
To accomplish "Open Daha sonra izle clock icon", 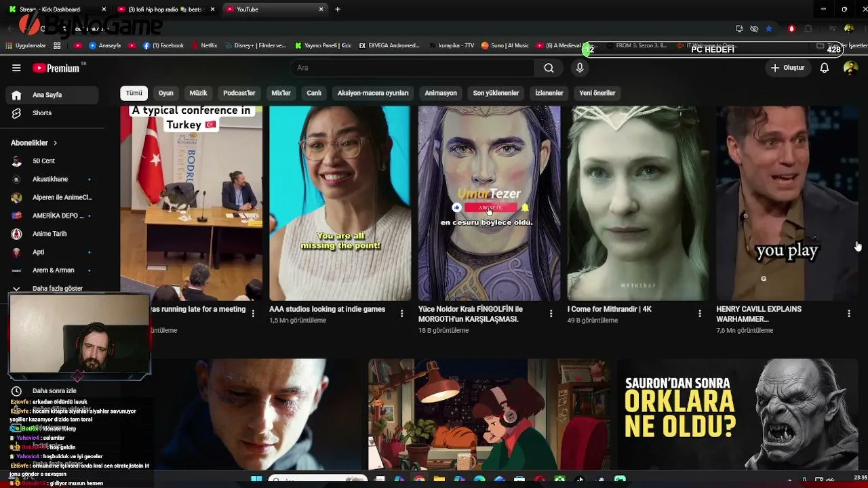I will [x=16, y=391].
